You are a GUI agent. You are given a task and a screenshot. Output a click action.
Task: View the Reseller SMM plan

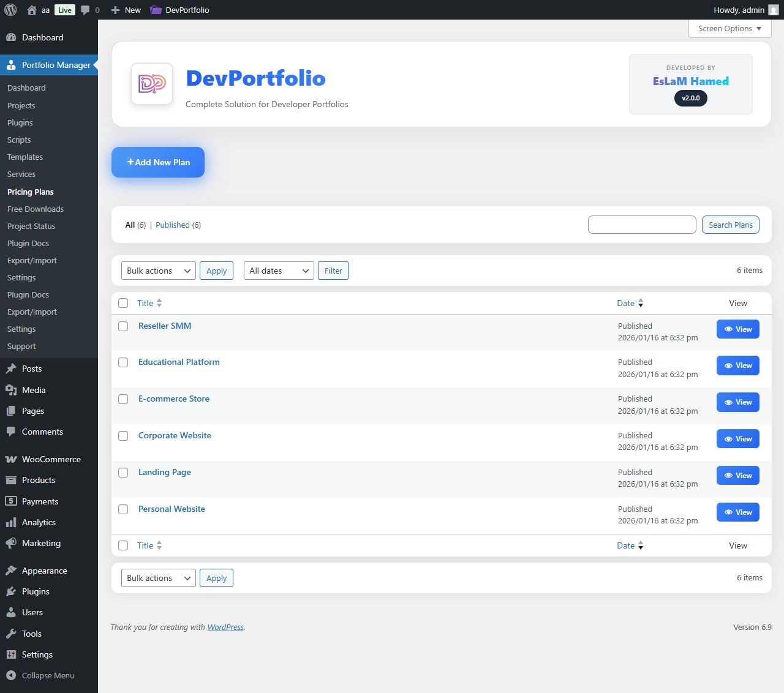[x=738, y=329]
